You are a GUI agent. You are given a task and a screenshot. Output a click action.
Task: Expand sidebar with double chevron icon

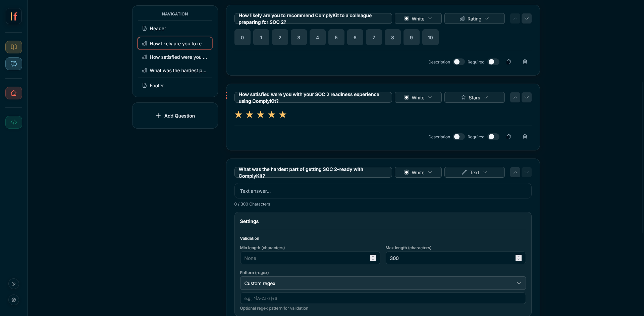click(x=14, y=284)
